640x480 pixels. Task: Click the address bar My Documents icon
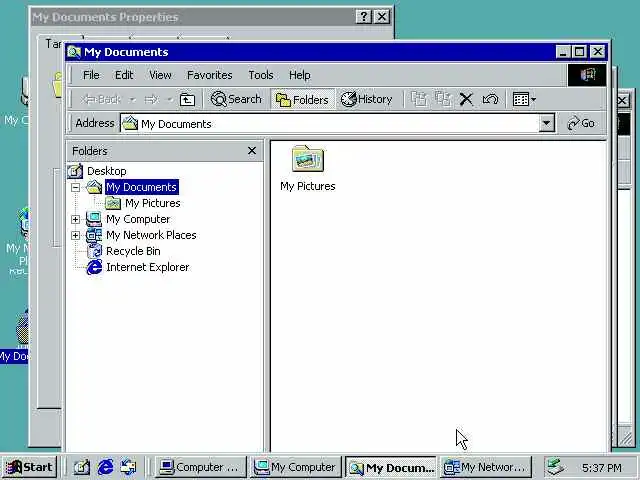pyautogui.click(x=130, y=123)
